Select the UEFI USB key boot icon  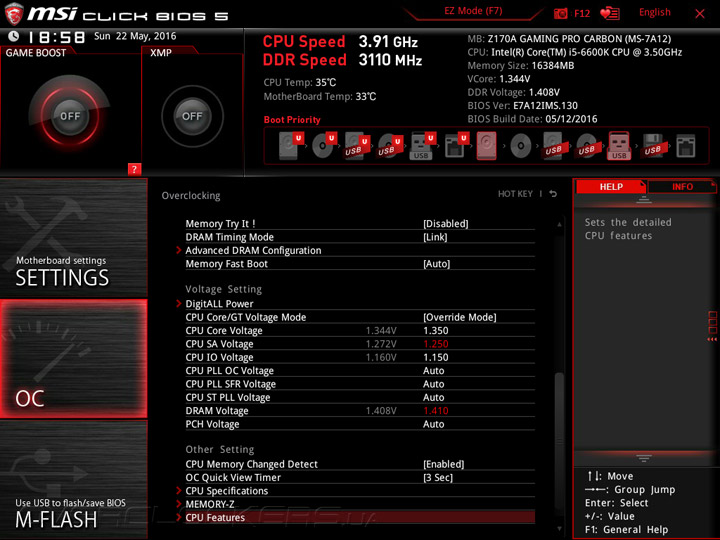422,146
